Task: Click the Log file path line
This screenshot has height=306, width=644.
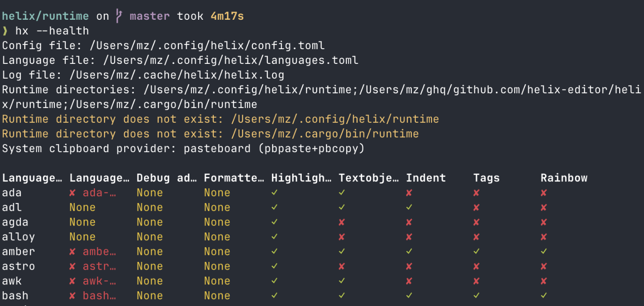Action: [143, 75]
